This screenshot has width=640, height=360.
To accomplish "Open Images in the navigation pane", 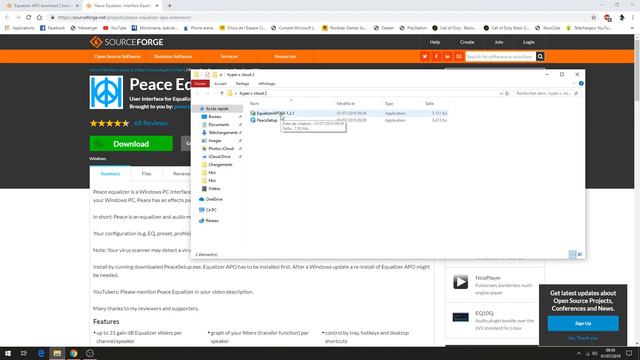I will click(215, 140).
